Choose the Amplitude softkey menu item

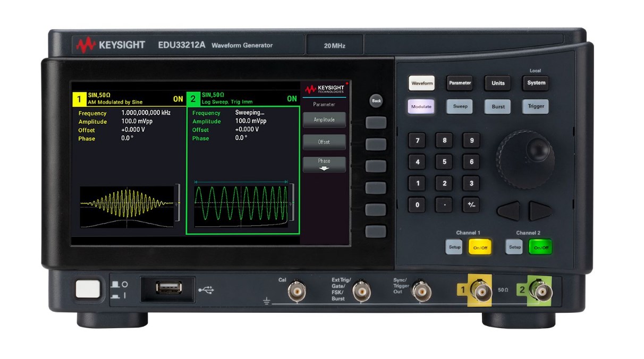[x=324, y=119]
